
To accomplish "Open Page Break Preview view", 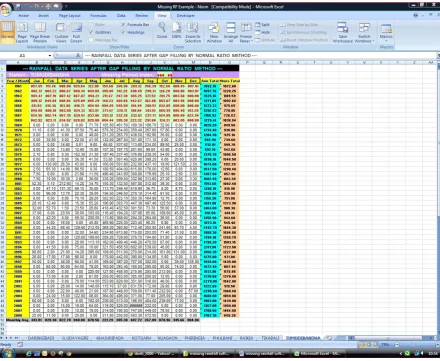I will [40, 32].
